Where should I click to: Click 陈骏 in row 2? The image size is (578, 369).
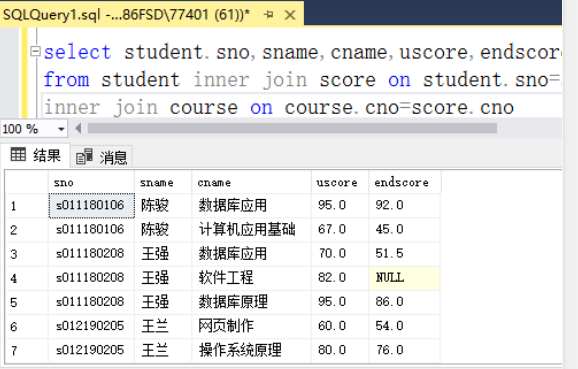(163, 230)
